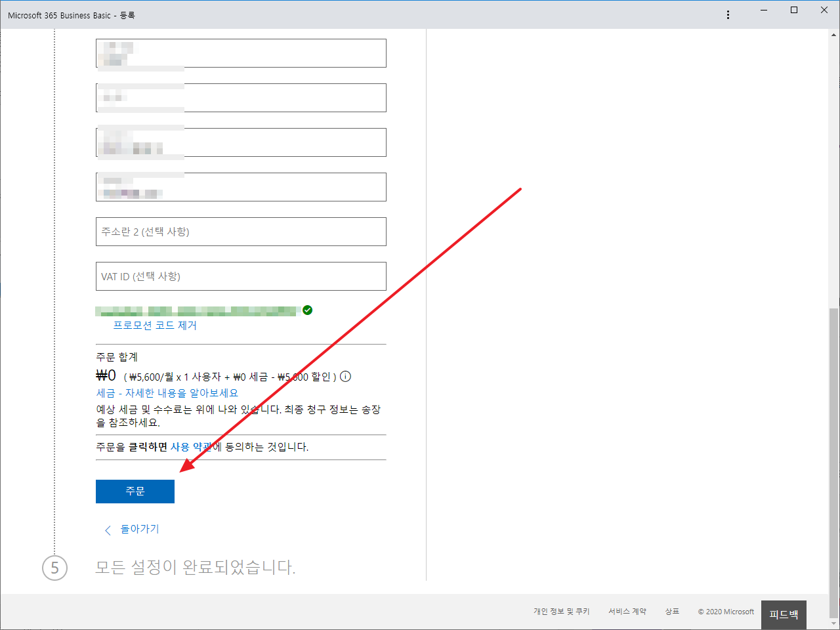
Task: Click the 주문 합계 heading text
Action: (x=117, y=357)
